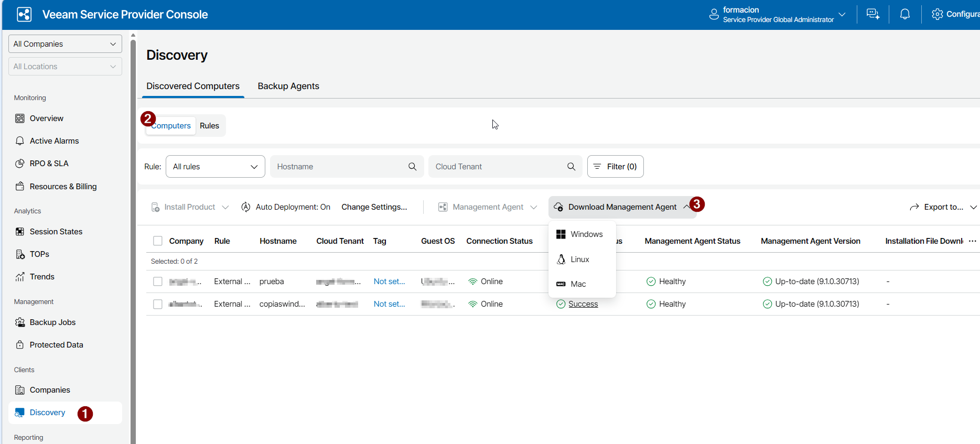
Task: Click Not set tag link for copiaswind
Action: [x=389, y=304]
